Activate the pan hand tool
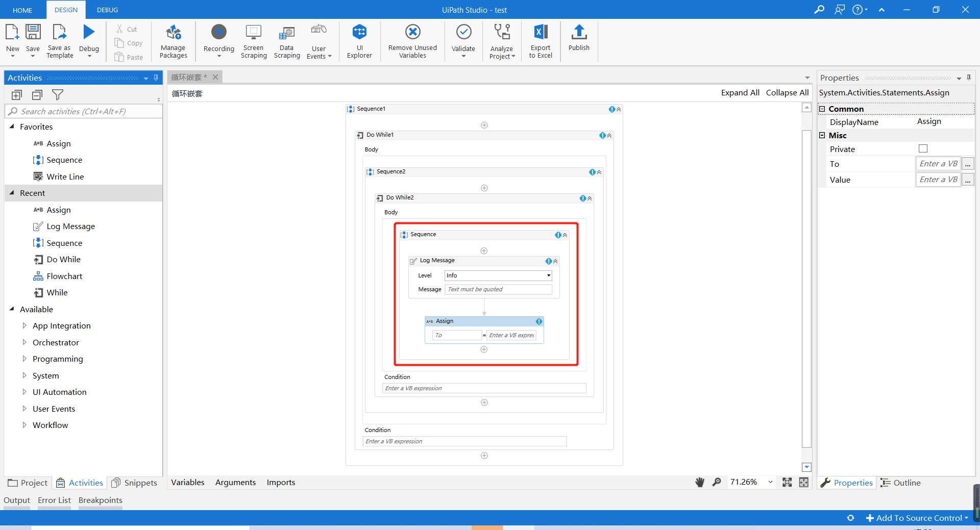The image size is (980, 530). coord(700,482)
